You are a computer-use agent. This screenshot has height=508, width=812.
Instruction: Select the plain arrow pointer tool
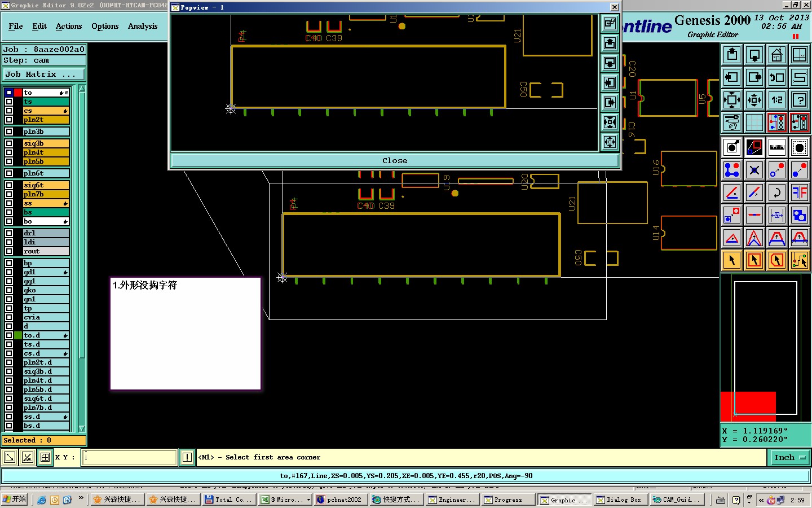tap(732, 260)
